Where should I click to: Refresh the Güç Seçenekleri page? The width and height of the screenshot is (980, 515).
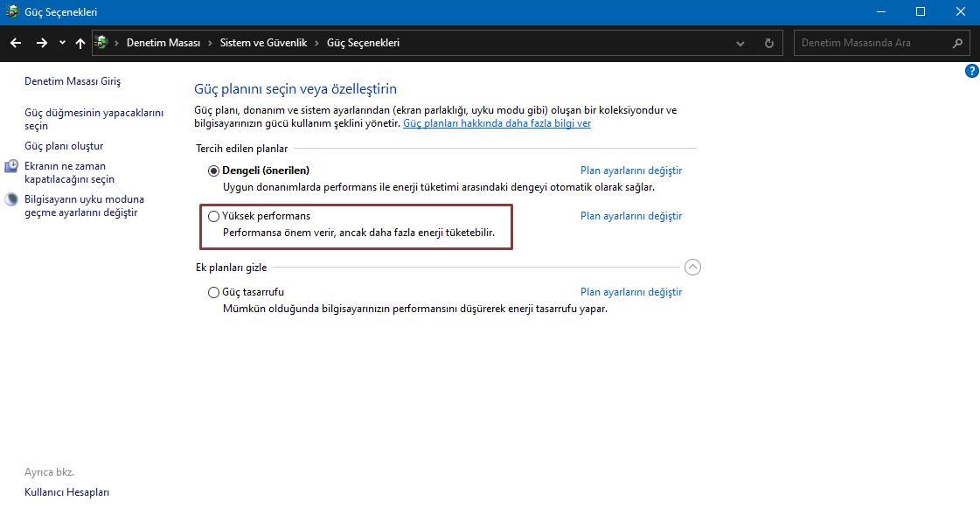pos(768,43)
